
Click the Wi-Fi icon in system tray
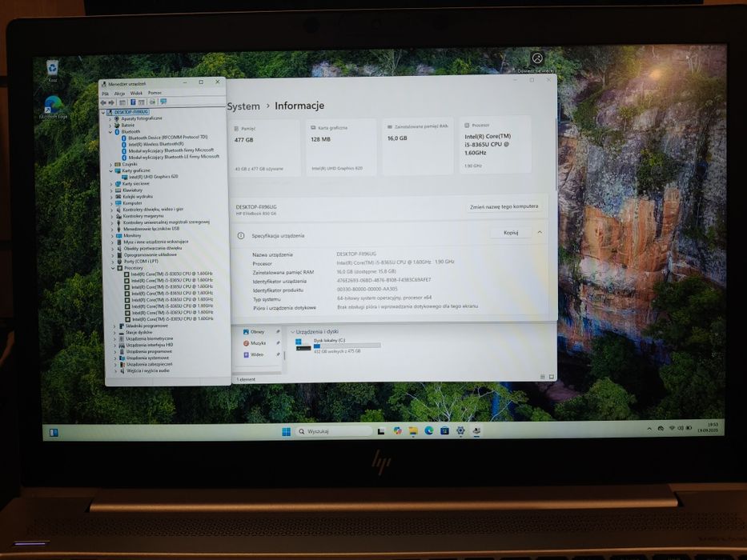coord(672,428)
